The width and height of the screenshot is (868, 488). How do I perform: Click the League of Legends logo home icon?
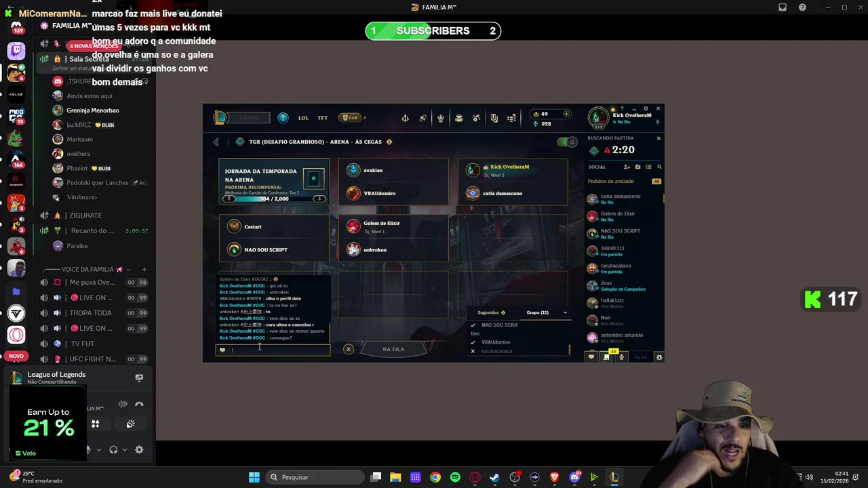[220, 118]
